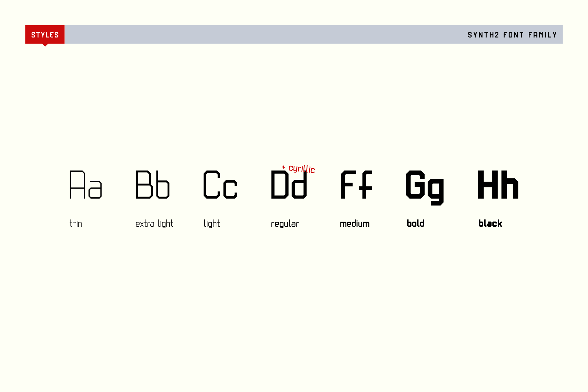Click the 'thin' style label
588x392 pixels.
(76, 224)
